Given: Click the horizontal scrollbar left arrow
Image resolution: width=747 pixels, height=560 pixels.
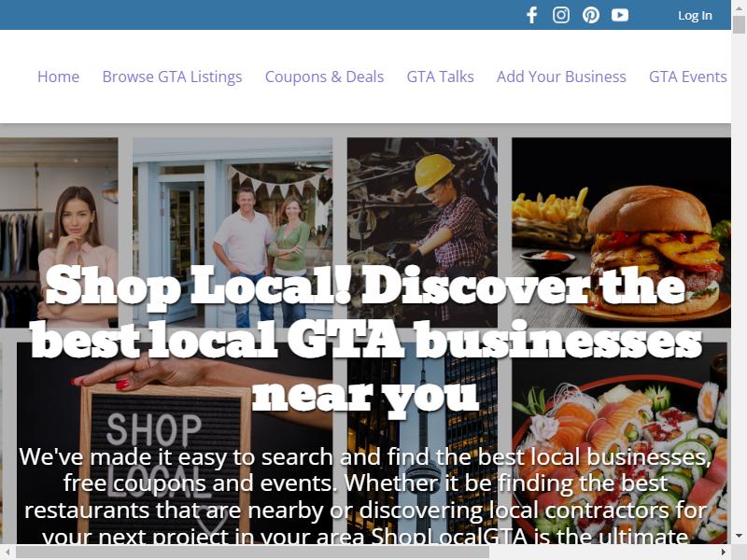Looking at the screenshot, I should click(x=7, y=553).
